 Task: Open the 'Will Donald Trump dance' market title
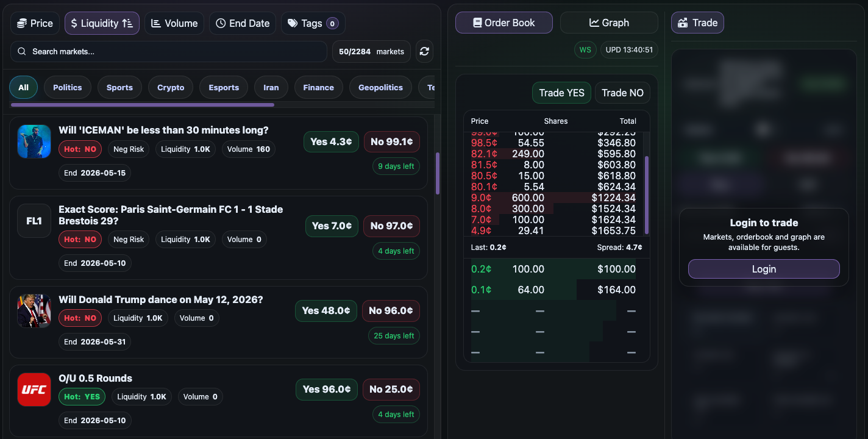161,299
